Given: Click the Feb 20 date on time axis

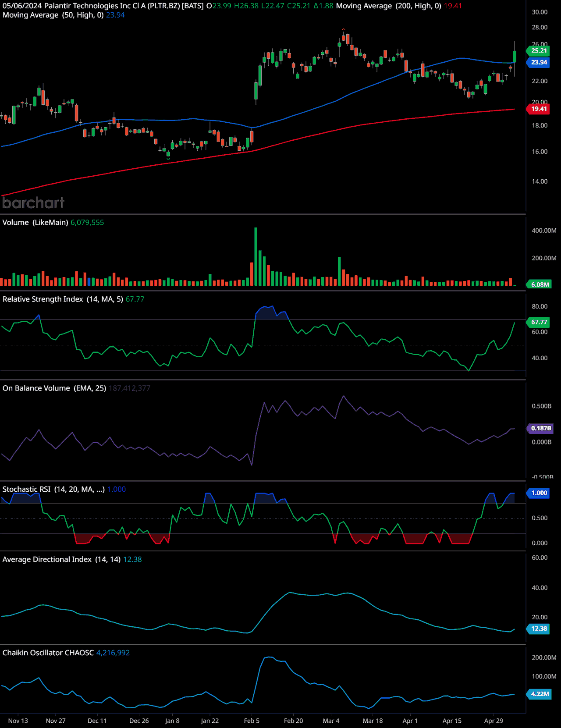Looking at the screenshot, I should [x=294, y=721].
